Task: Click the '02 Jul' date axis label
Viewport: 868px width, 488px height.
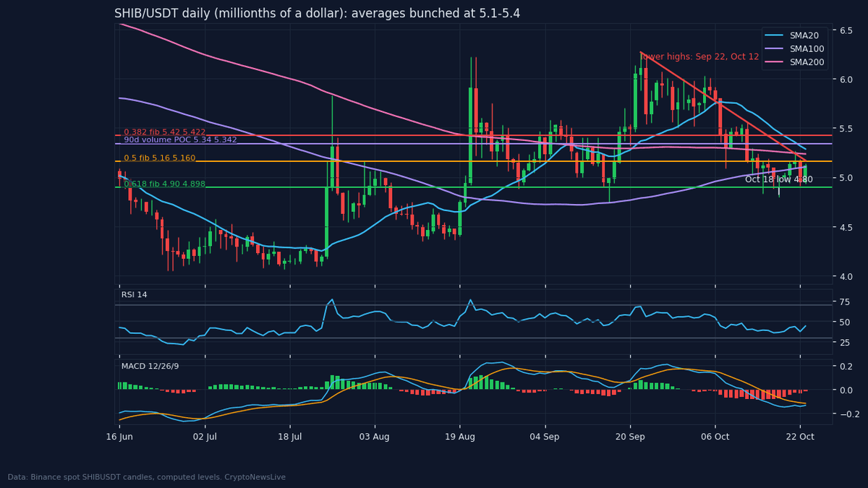Action: [205, 437]
